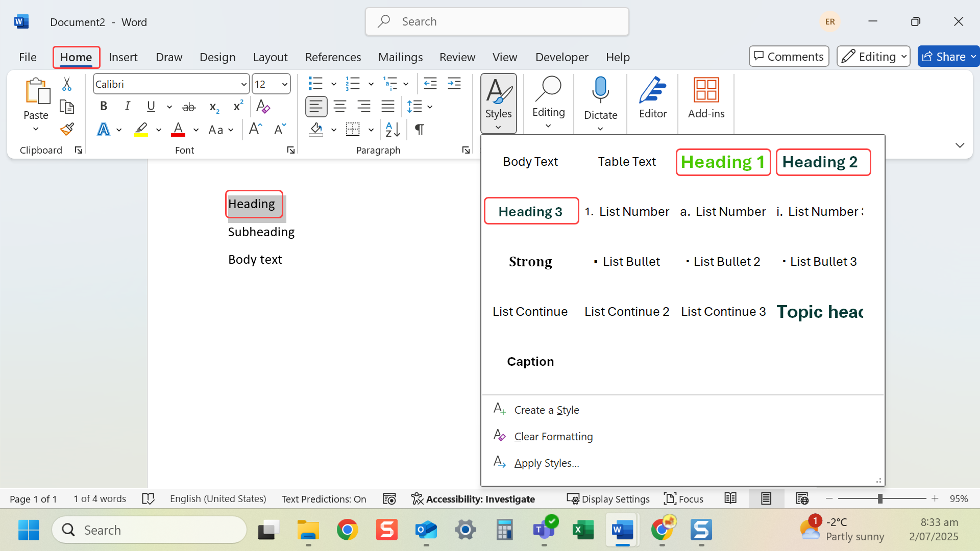
Task: Switch to the Layout tab
Action: (270, 57)
